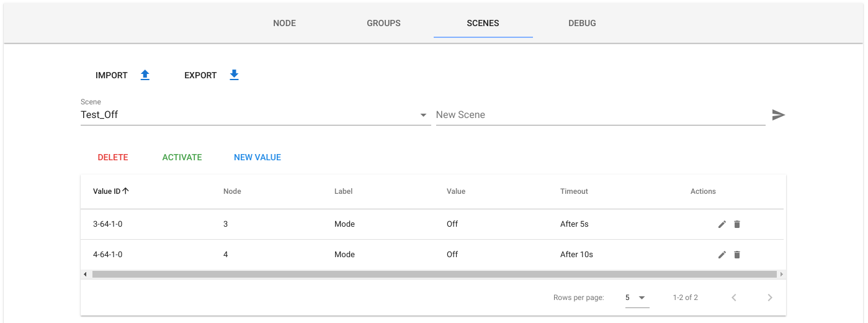Edit the 3-64-1-0 value row
Viewport: 868px width, 323px height.
coord(722,224)
